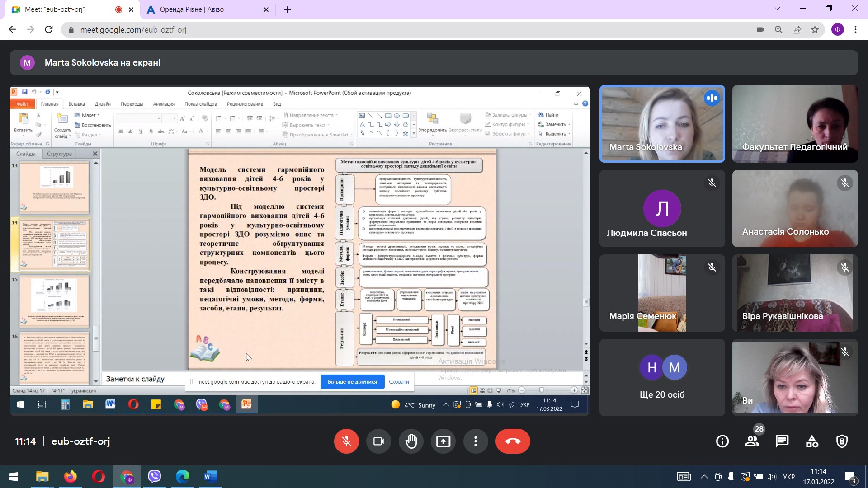
Task: Open meeting details info icon
Action: pyautogui.click(x=722, y=441)
